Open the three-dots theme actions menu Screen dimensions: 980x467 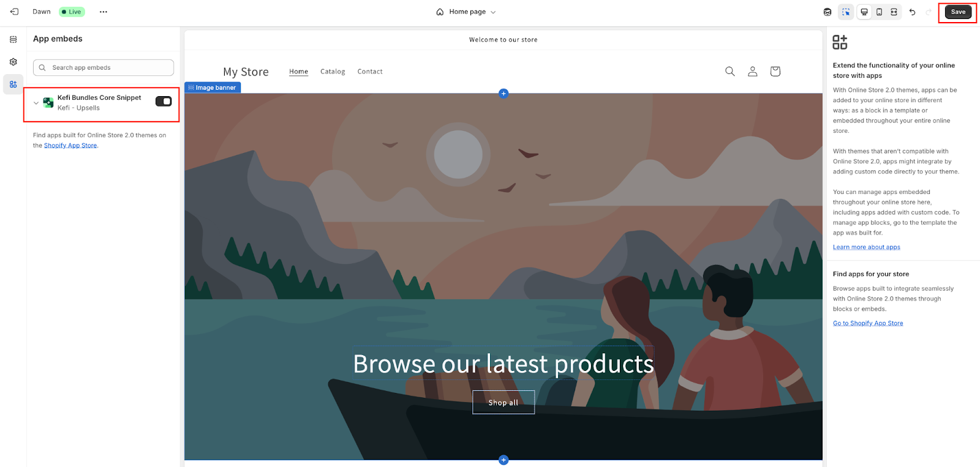[x=104, y=12]
